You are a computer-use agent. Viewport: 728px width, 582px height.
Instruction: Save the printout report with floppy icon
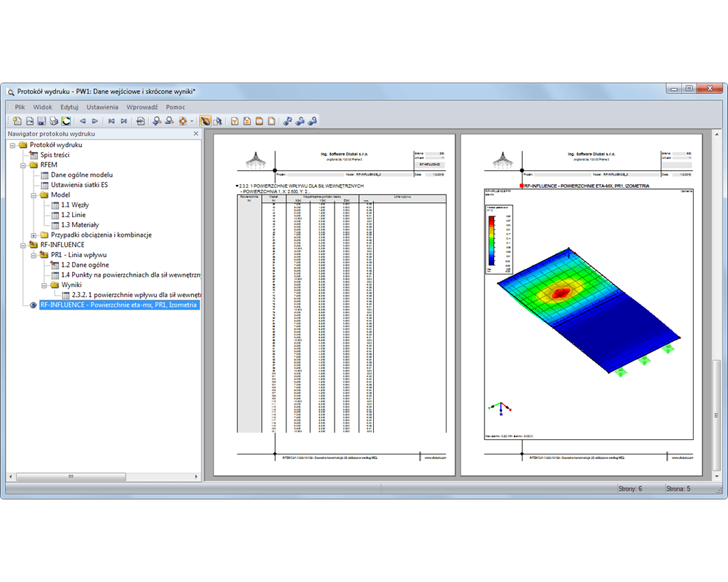pyautogui.click(x=42, y=121)
